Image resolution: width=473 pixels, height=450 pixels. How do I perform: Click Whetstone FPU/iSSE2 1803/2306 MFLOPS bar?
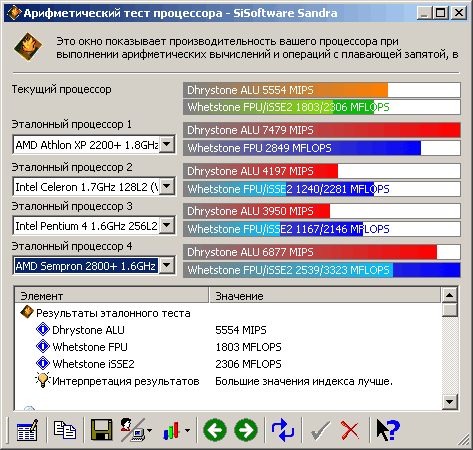[x=322, y=107]
